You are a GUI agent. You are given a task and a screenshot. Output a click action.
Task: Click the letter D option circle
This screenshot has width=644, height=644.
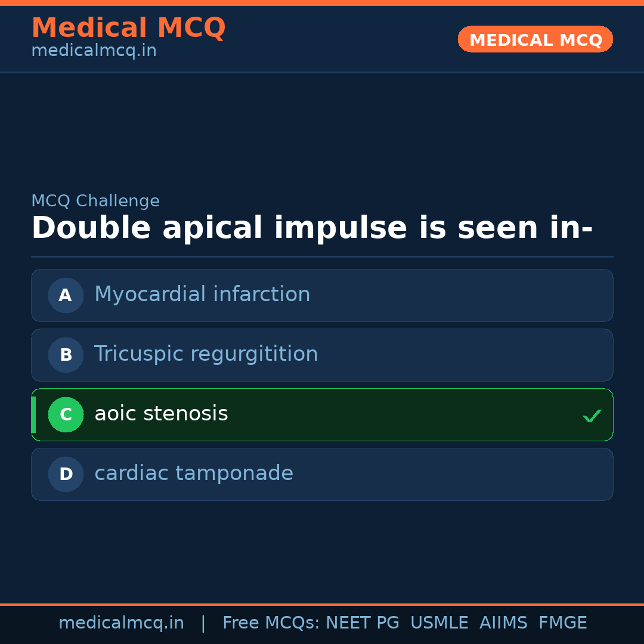tap(66, 474)
